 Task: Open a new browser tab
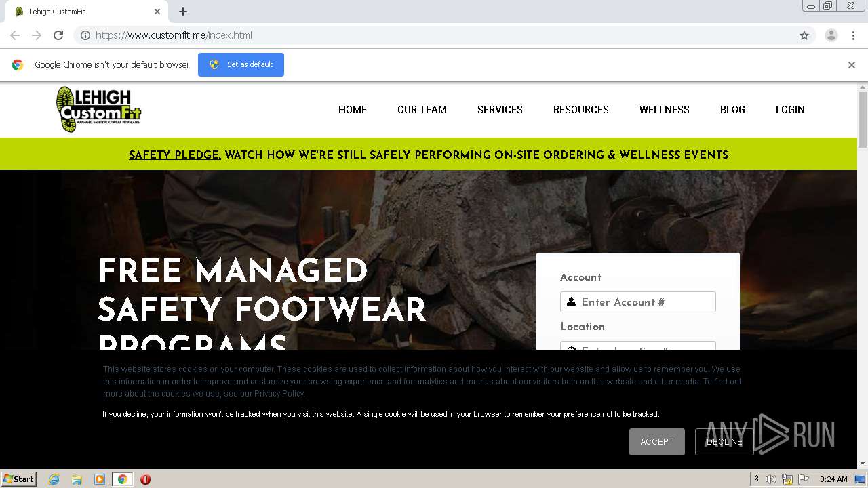point(183,12)
